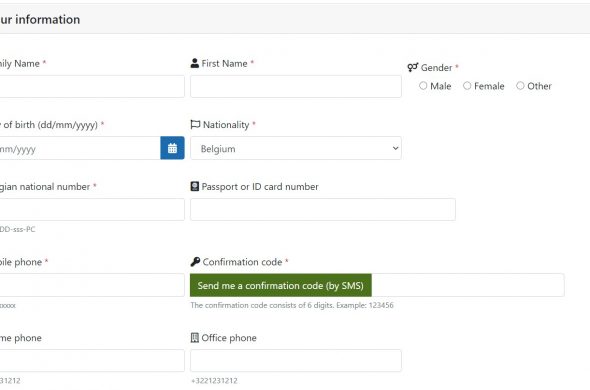This screenshot has height=390, width=590.
Task: Click the confirmation code entry field
Action: [468, 285]
